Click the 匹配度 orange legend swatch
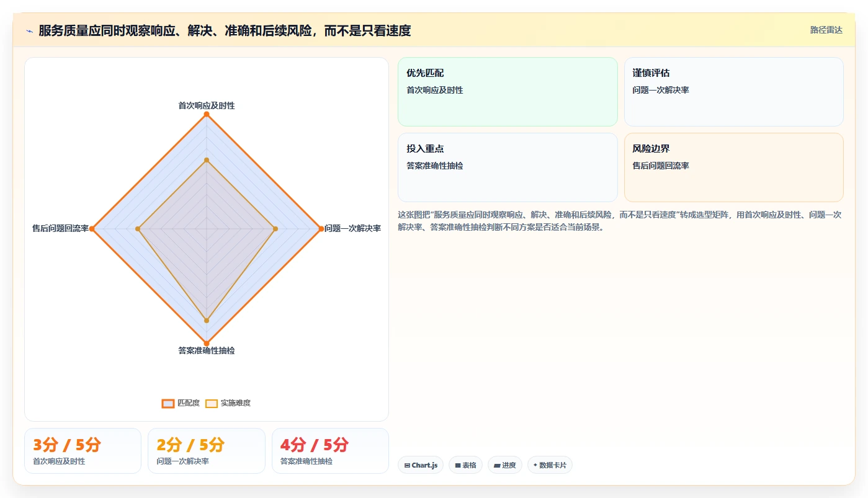Image resolution: width=868 pixels, height=498 pixels. click(168, 403)
